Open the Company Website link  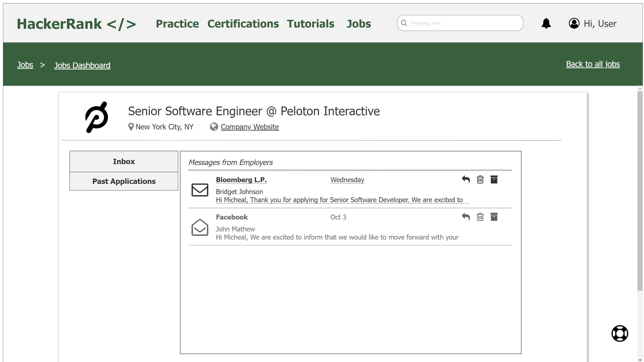(249, 127)
